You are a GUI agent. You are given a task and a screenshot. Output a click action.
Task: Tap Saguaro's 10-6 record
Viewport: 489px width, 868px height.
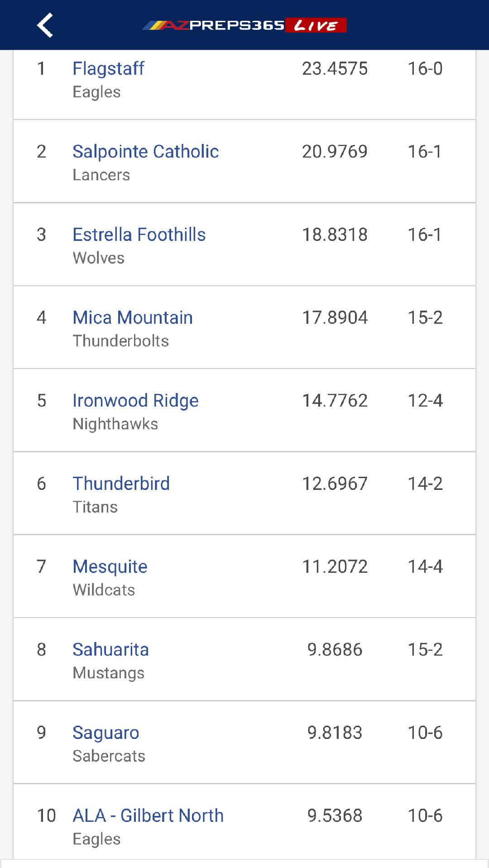click(x=425, y=733)
